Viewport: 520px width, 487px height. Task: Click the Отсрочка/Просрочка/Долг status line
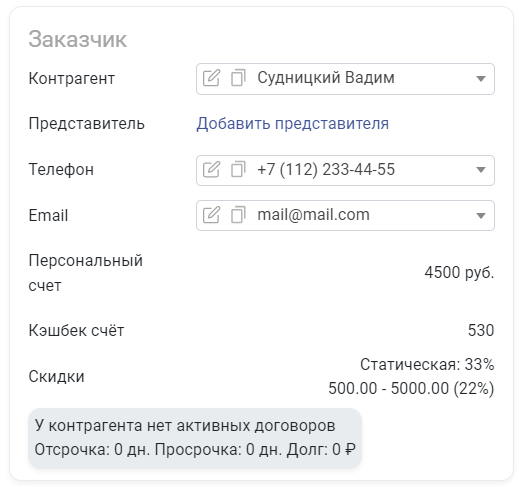(195, 450)
